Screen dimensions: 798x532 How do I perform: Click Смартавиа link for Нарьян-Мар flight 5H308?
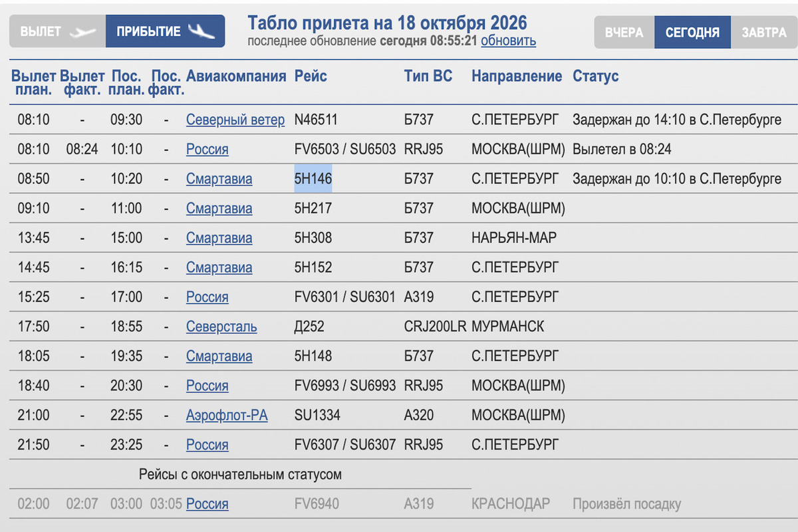coord(219,238)
